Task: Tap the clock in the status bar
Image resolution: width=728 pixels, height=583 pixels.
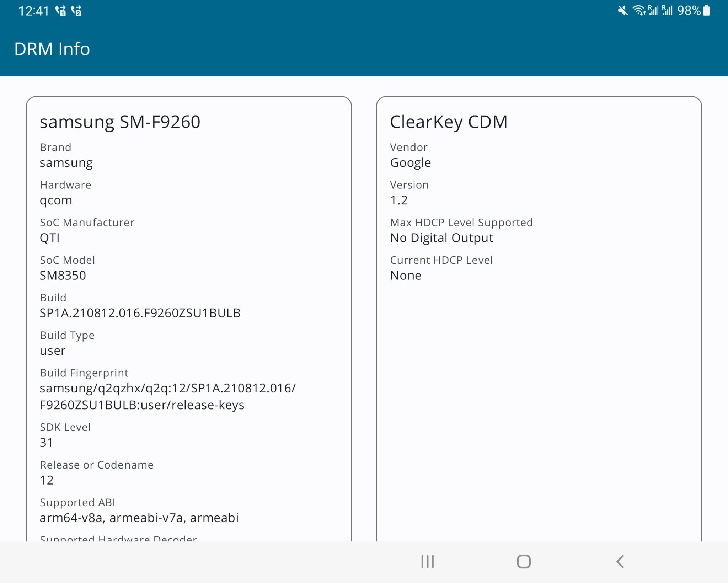Action: pyautogui.click(x=34, y=11)
